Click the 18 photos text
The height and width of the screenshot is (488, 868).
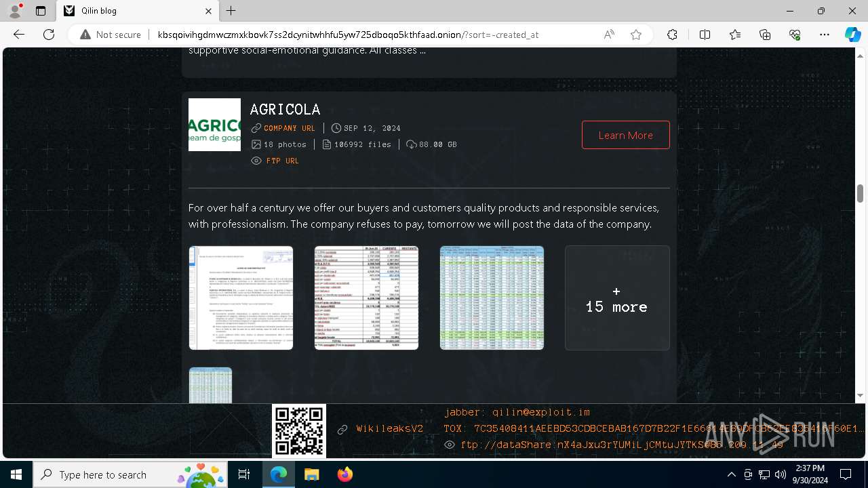click(x=285, y=144)
